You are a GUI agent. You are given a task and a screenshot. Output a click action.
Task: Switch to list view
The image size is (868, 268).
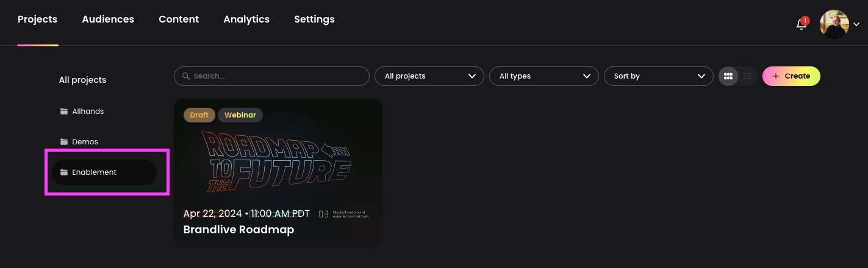pos(747,76)
